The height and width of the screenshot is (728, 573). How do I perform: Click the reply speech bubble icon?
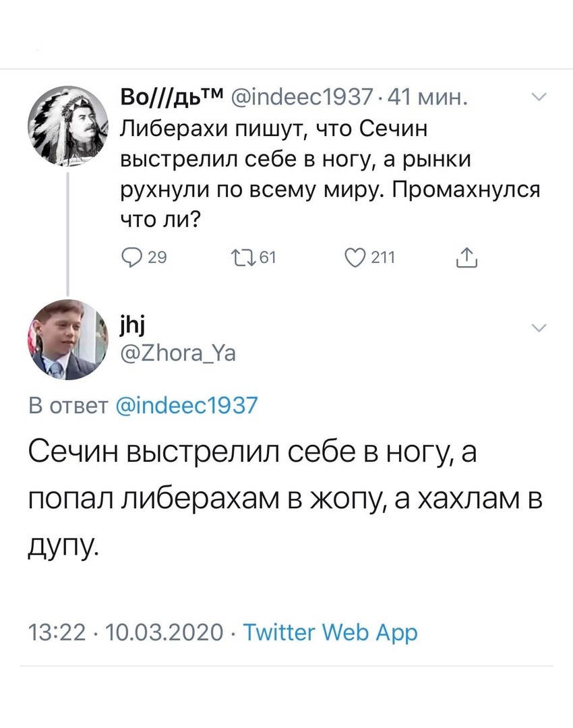point(131,257)
